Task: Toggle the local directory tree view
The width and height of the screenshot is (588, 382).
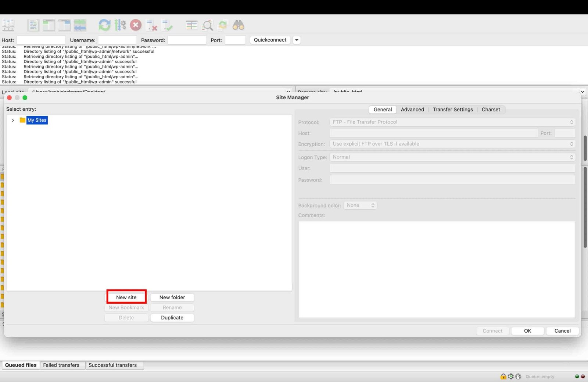Action: point(49,25)
